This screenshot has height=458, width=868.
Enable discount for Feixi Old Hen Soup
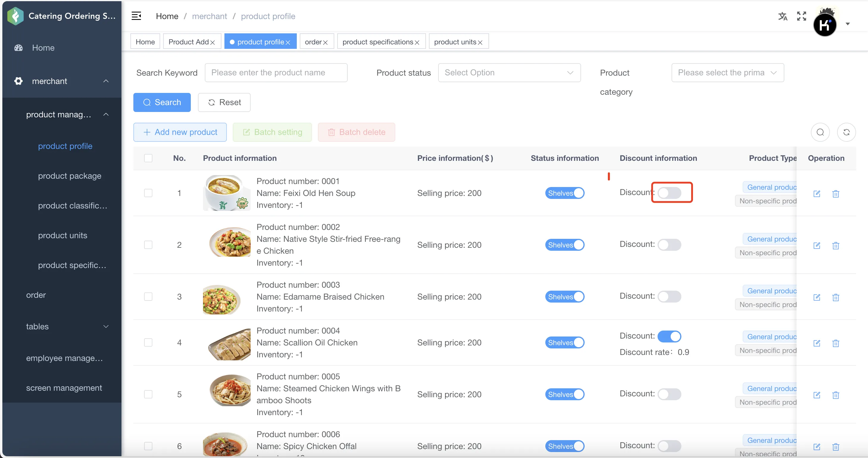(x=669, y=193)
